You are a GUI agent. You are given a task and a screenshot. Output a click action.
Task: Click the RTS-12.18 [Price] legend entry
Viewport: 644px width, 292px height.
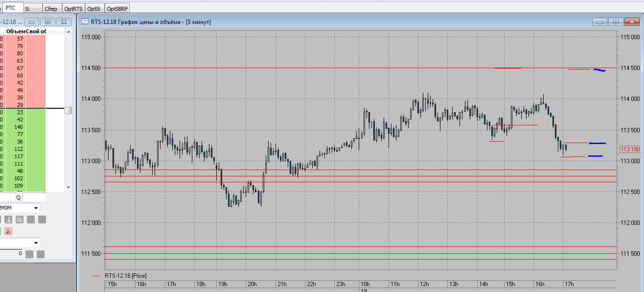coord(125,276)
